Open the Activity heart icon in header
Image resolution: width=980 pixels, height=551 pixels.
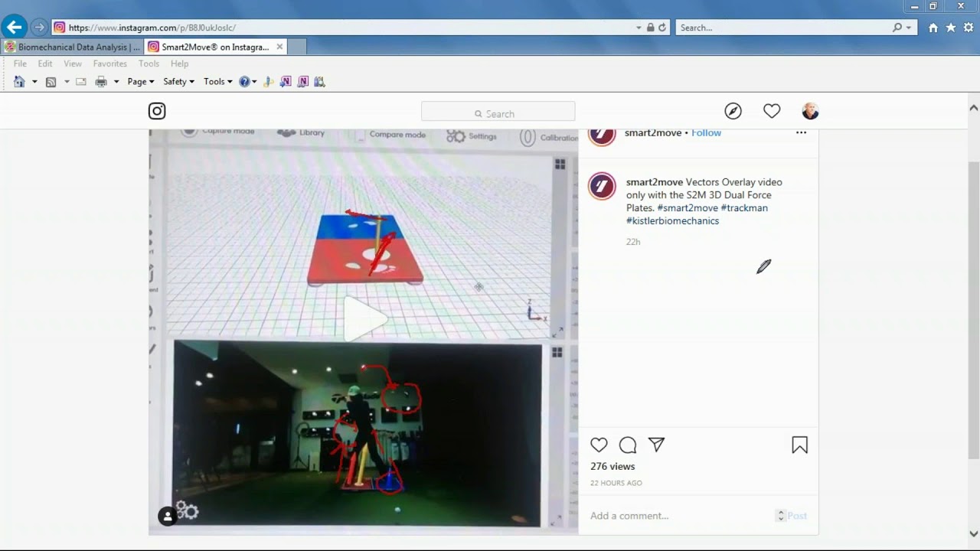click(772, 112)
